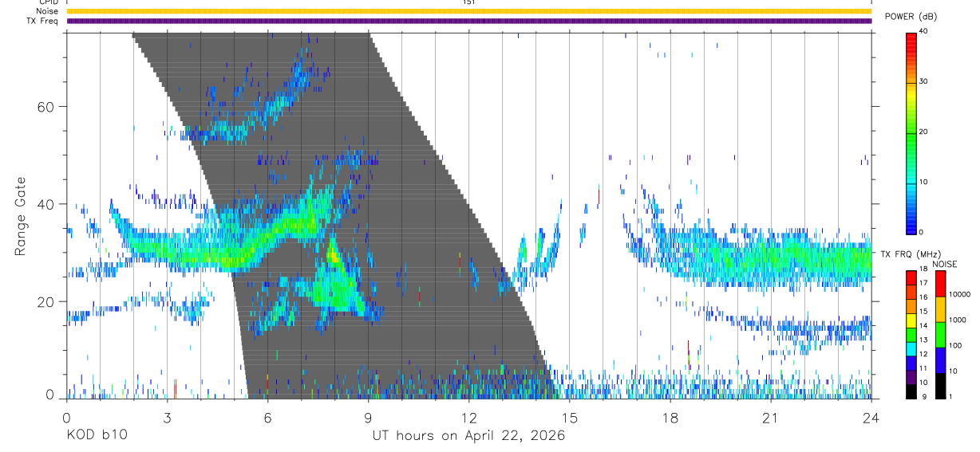This screenshot has height=452, width=980.
Task: Click the '12' hour tick on the time axis
Action: [x=469, y=417]
